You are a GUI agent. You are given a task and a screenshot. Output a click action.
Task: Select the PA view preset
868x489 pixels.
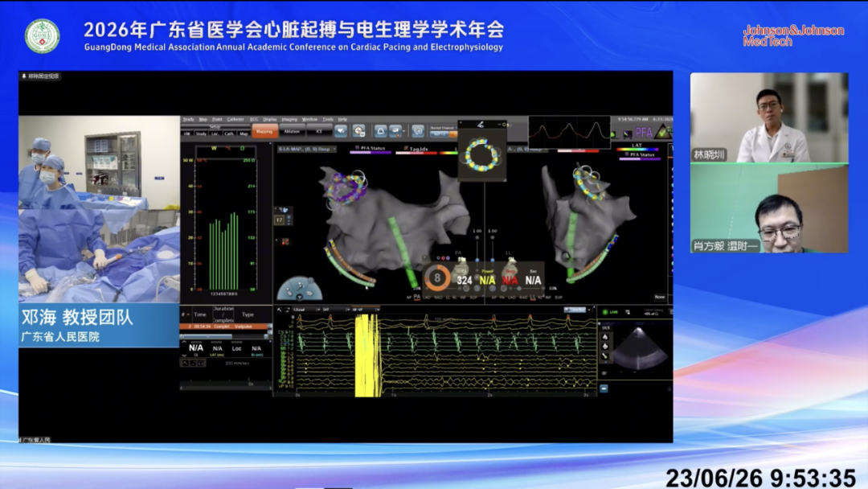417,298
